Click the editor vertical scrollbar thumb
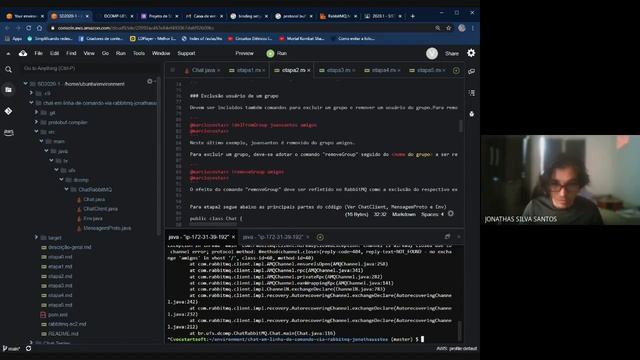This screenshot has width=640, height=360. coord(461,126)
